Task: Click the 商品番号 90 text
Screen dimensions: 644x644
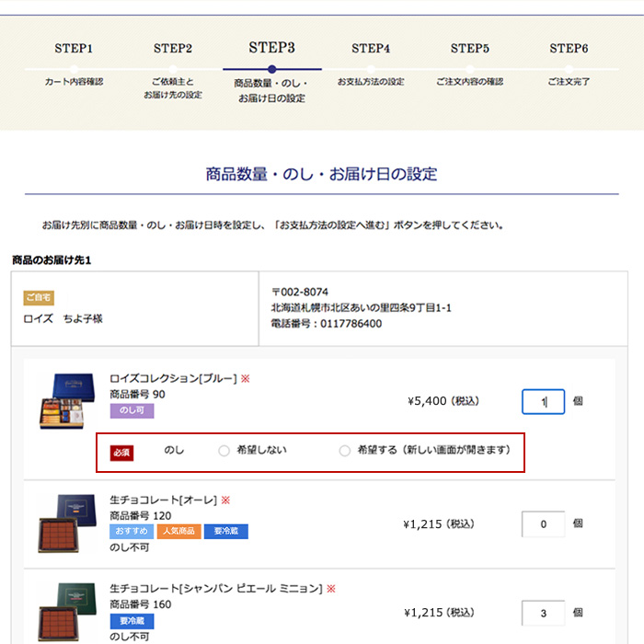Action: (137, 395)
